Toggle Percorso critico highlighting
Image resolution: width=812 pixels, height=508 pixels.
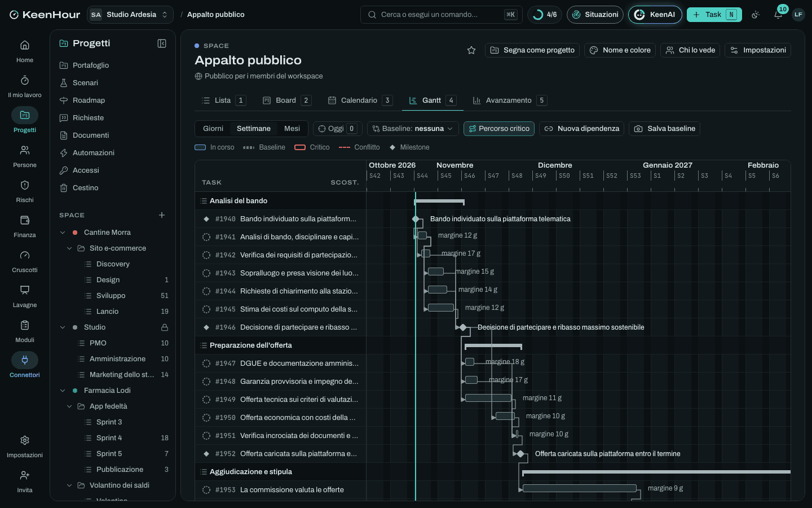pyautogui.click(x=499, y=129)
